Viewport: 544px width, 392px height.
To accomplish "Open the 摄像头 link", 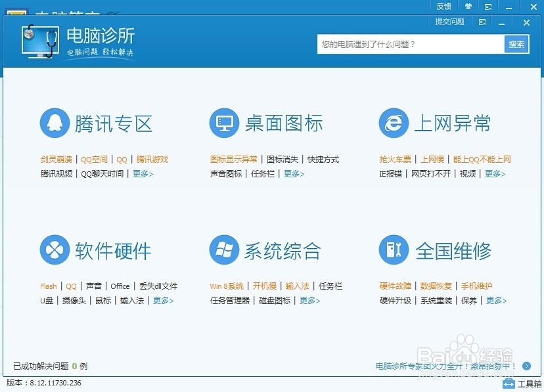I will tap(74, 301).
